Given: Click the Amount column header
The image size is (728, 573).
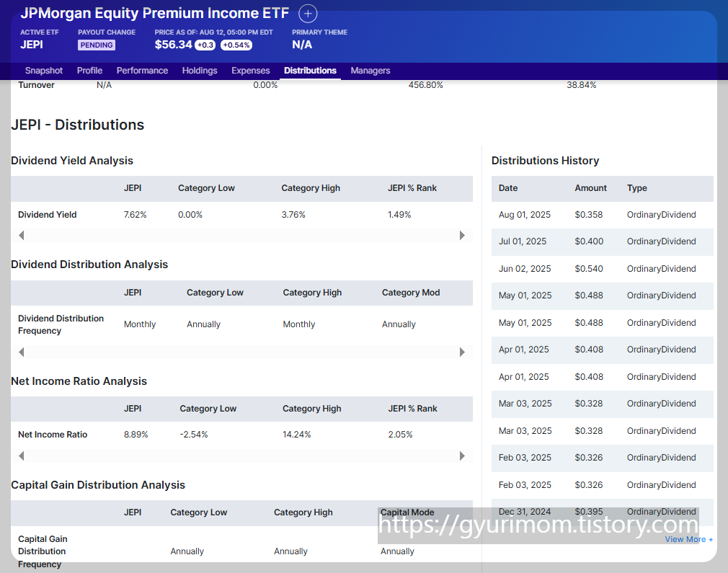Looking at the screenshot, I should click(x=590, y=188).
